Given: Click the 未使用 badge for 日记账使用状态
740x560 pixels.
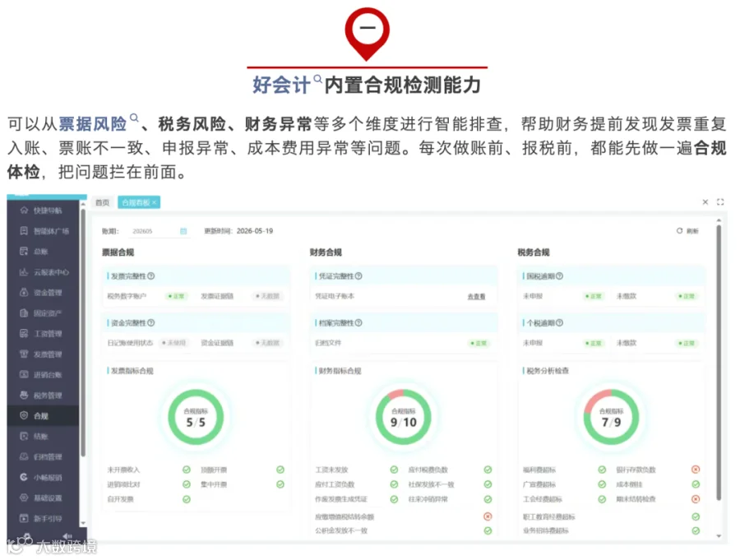Looking at the screenshot, I should pos(174,343).
